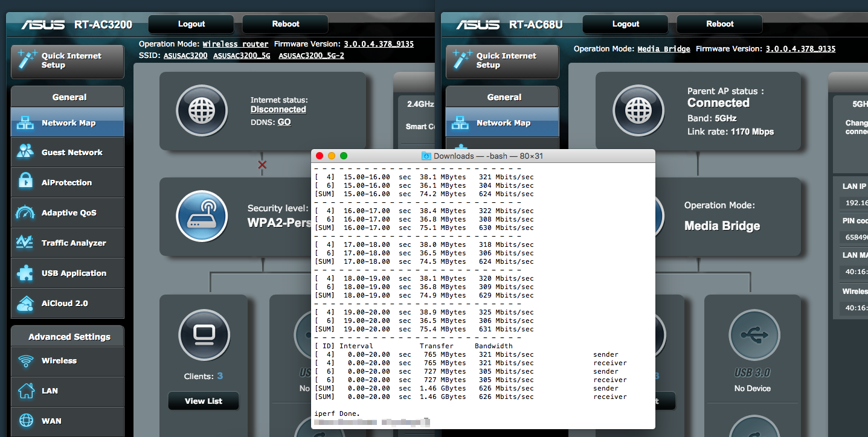Viewport: 868px width, 437px height.
Task: Click the iperf Done. line in terminal
Action: pos(337,413)
